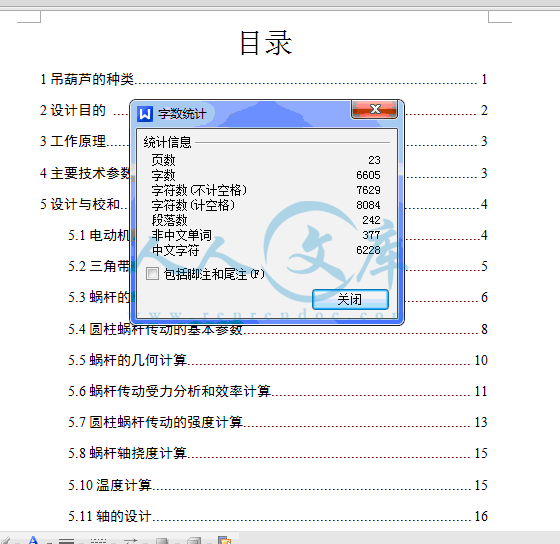The height and width of the screenshot is (544, 560).
Task: Open contents entry 5.8 蜗杆轴挠度计算
Action: pos(278,453)
